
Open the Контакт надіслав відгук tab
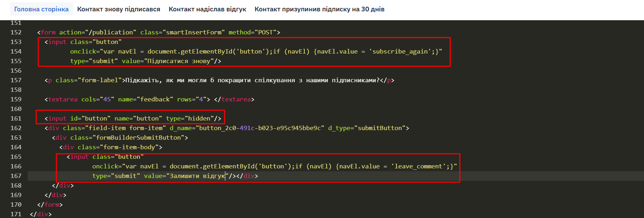207,9
